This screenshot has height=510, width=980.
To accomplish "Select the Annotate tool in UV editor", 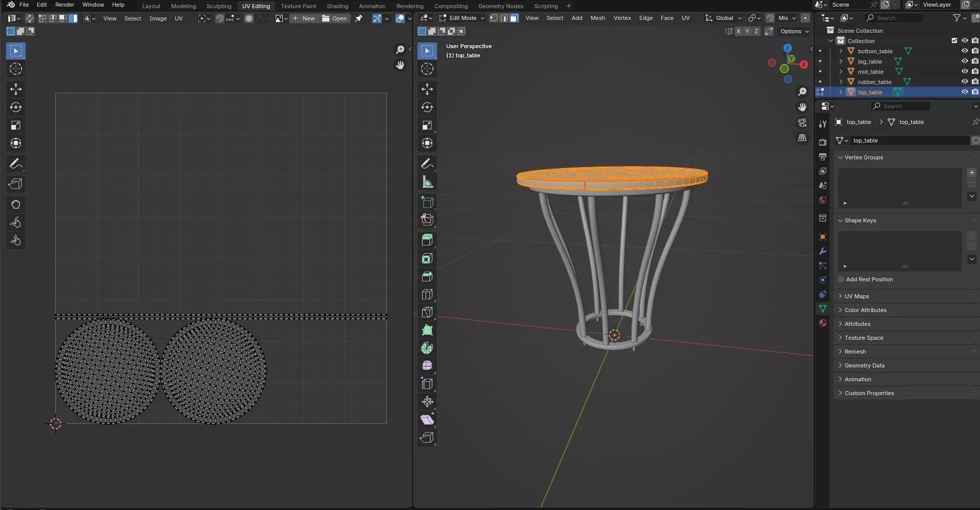I will pyautogui.click(x=16, y=164).
